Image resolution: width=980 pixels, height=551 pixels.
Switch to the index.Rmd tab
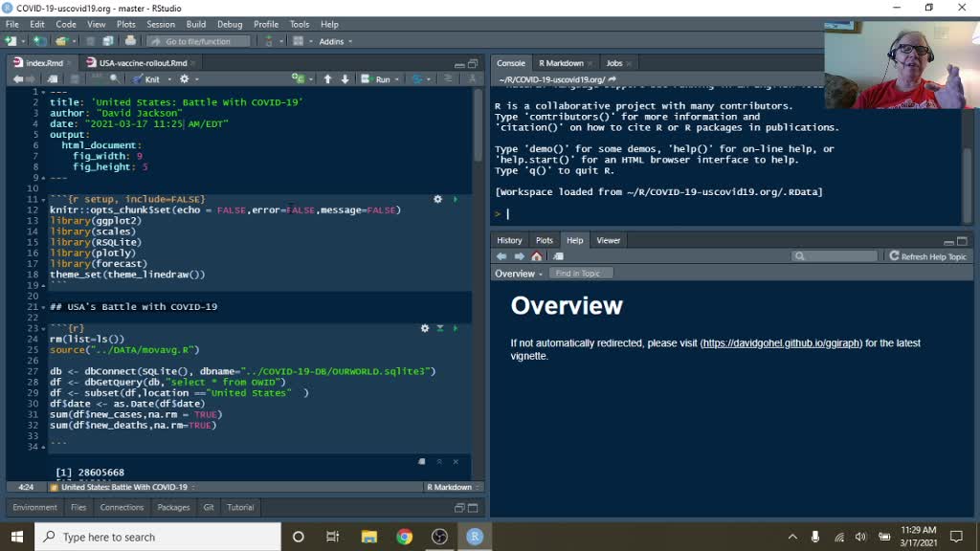[x=44, y=63]
